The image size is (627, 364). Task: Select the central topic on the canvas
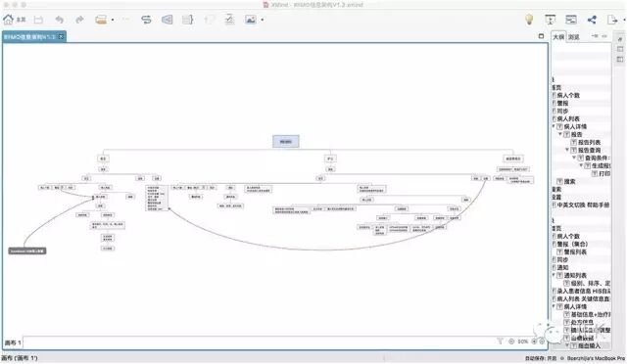(285, 142)
